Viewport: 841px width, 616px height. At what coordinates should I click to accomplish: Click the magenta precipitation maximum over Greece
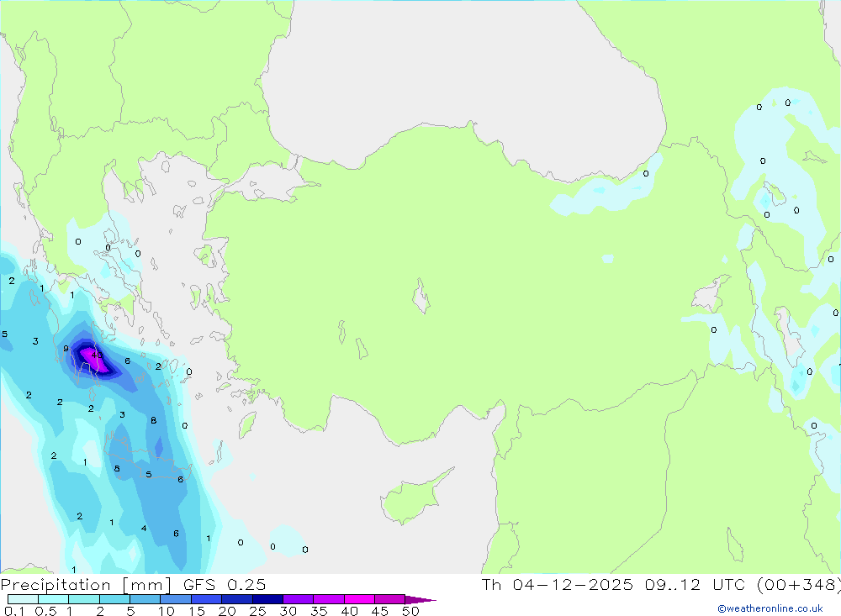[94, 361]
